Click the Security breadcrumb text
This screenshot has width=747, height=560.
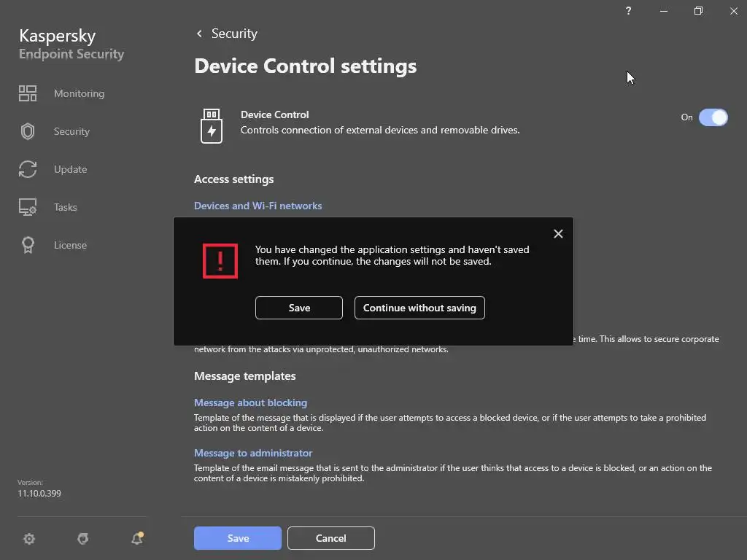[234, 34]
